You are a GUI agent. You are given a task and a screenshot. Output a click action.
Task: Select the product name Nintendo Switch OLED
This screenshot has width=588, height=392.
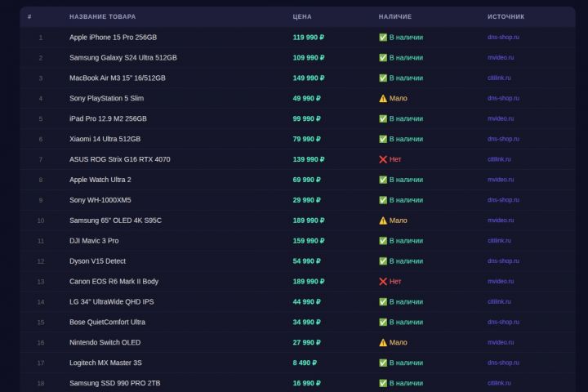pos(105,342)
